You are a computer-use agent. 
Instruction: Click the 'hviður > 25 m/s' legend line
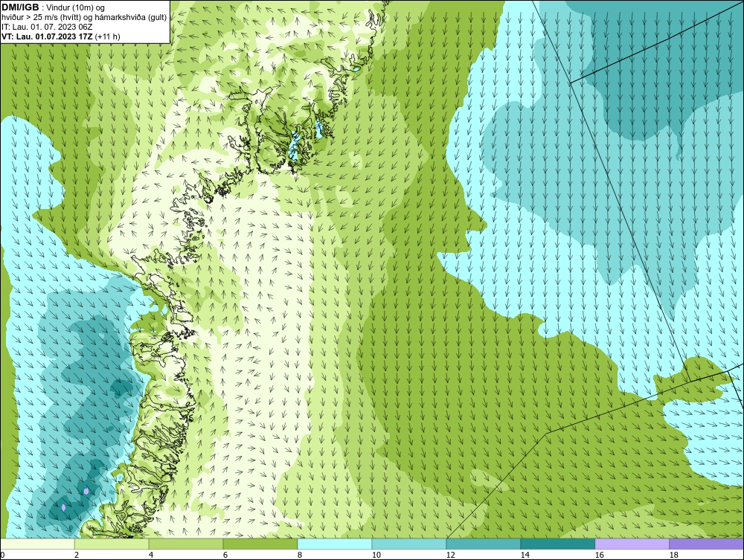84,18
